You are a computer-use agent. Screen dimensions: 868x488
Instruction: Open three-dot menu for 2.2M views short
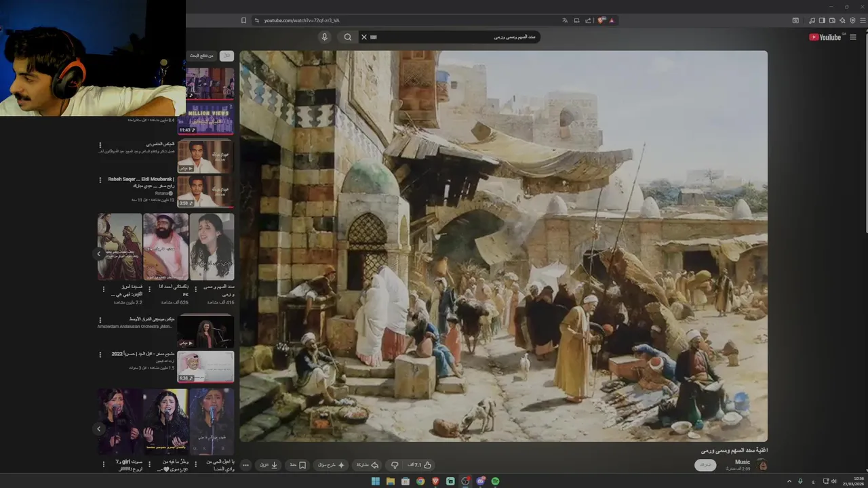[104, 289]
